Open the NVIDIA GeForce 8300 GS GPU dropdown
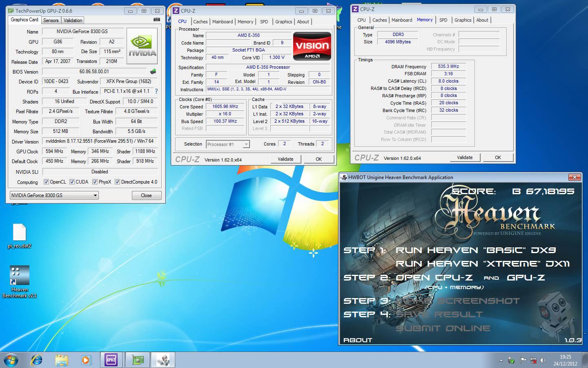The height and width of the screenshot is (368, 588). pyautogui.click(x=54, y=195)
